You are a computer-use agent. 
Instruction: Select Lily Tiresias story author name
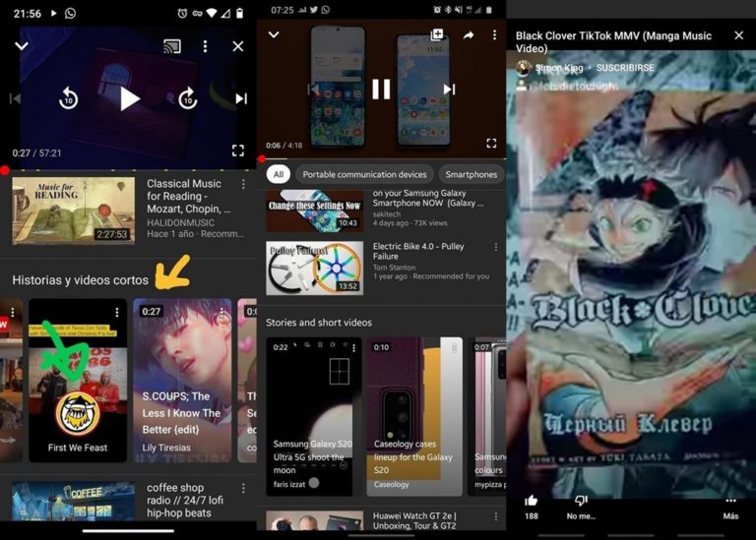click(166, 448)
